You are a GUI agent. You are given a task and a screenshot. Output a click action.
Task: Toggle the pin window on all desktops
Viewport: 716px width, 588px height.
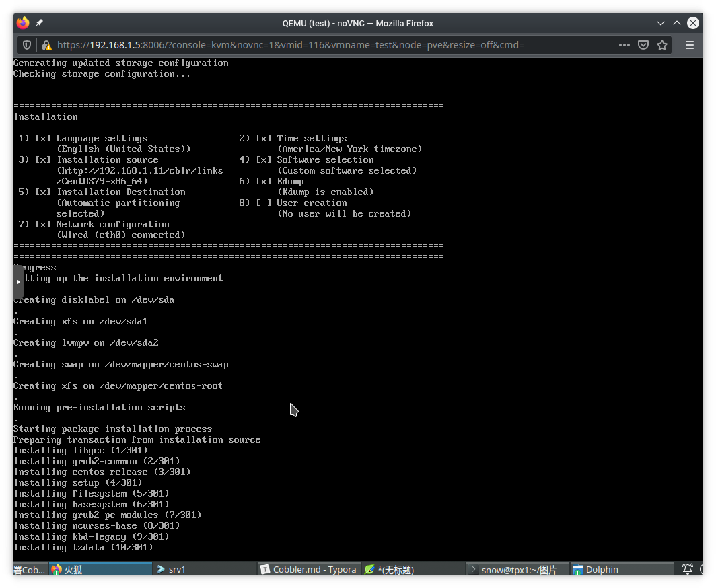tap(39, 23)
